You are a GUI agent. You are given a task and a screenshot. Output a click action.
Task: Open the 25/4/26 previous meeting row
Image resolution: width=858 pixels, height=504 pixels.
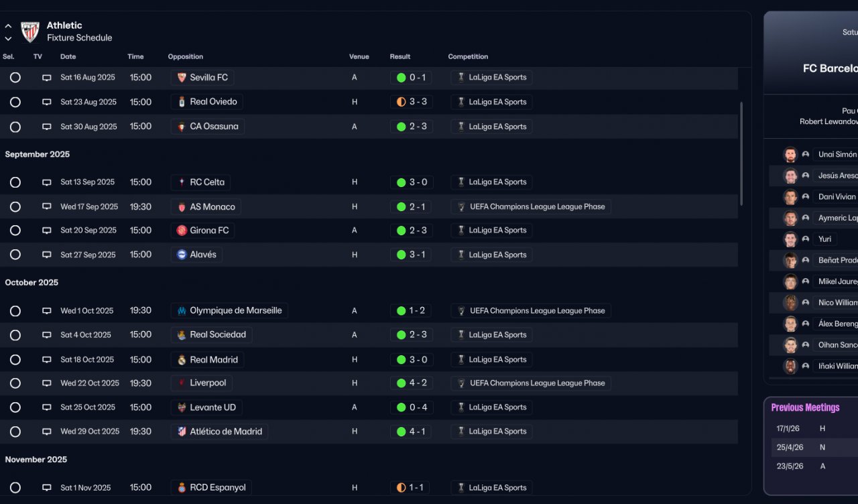(814, 447)
